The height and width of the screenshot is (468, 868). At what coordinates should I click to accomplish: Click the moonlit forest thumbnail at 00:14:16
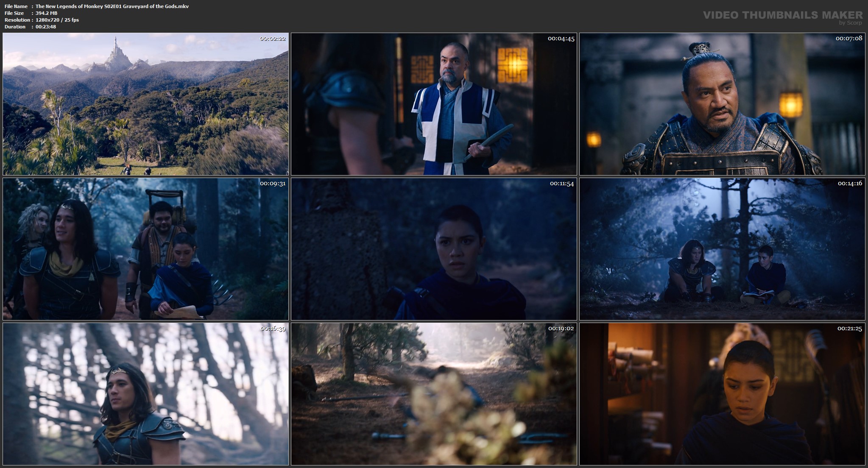[x=722, y=249]
